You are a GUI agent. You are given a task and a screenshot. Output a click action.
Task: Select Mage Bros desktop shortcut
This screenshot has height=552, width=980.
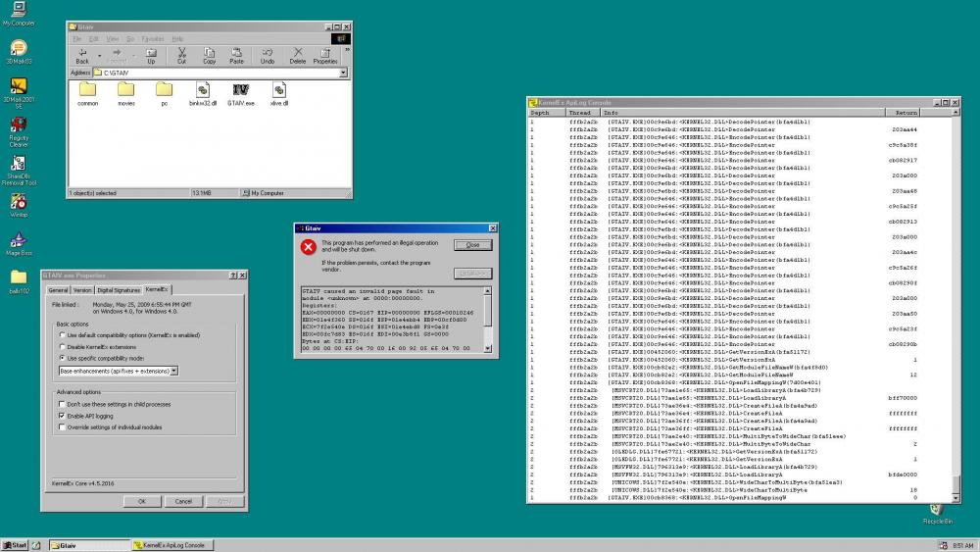[19, 244]
